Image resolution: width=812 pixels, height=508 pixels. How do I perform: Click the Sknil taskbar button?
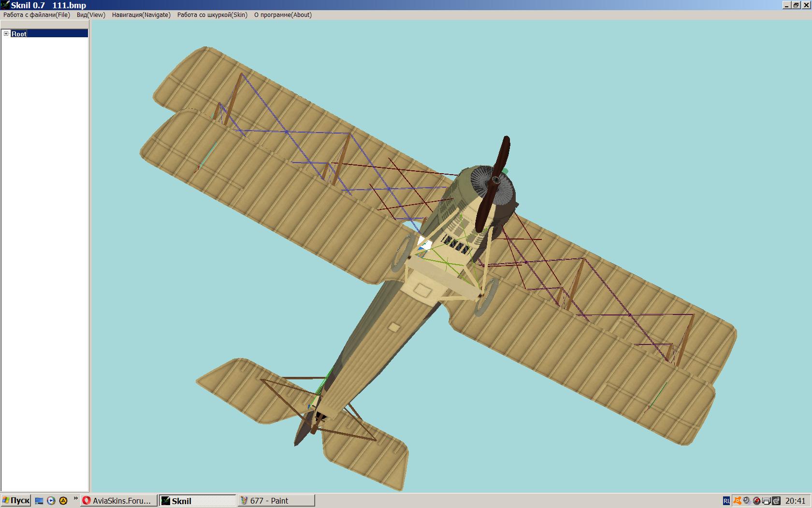[198, 501]
